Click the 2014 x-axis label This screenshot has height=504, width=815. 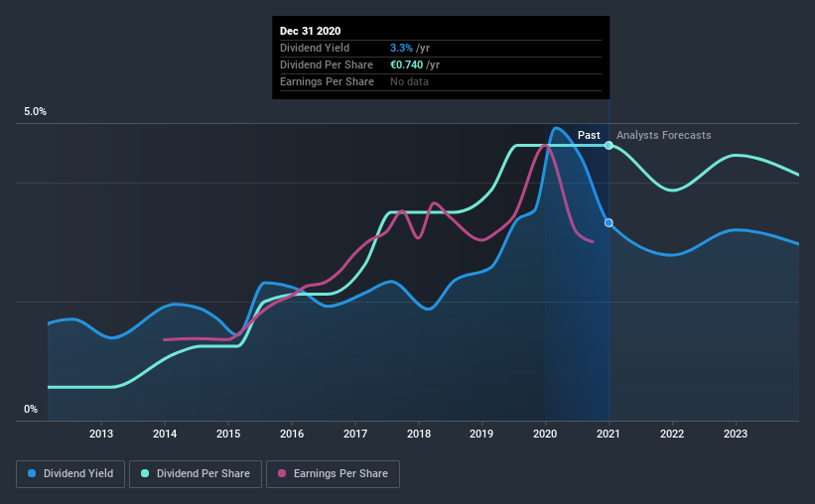tap(165, 434)
